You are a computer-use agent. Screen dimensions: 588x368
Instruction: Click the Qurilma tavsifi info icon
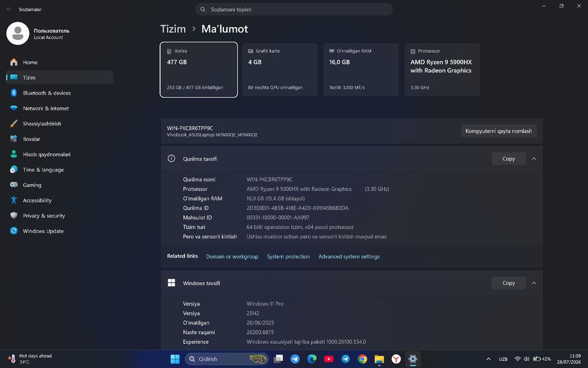click(171, 158)
